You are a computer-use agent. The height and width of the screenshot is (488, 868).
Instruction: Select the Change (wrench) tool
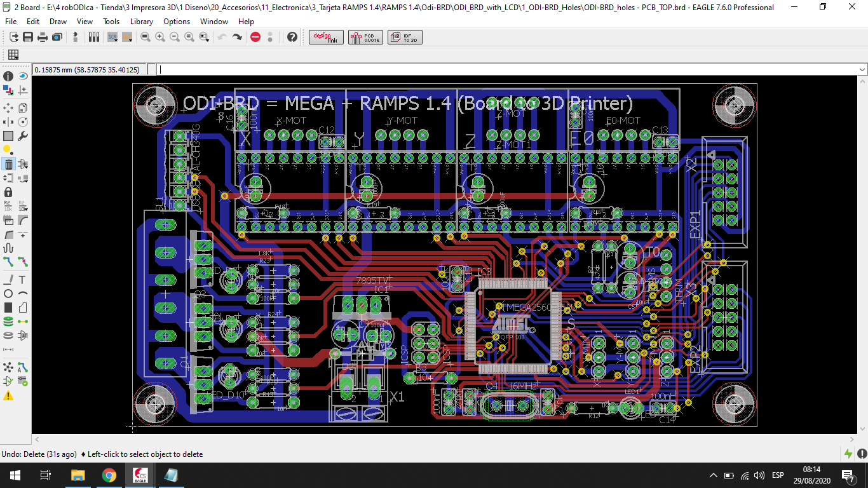click(23, 136)
